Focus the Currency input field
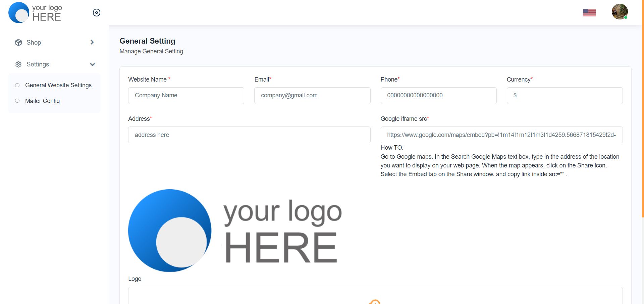 click(565, 96)
